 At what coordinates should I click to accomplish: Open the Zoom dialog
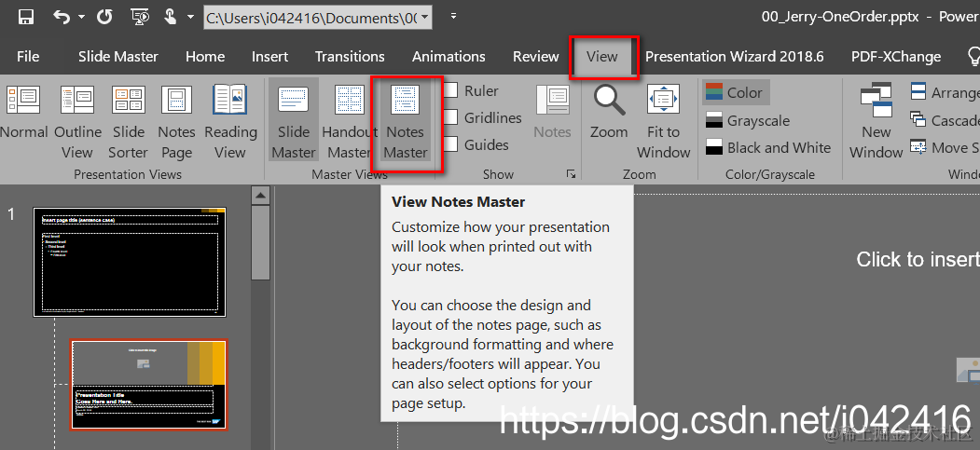(x=610, y=113)
